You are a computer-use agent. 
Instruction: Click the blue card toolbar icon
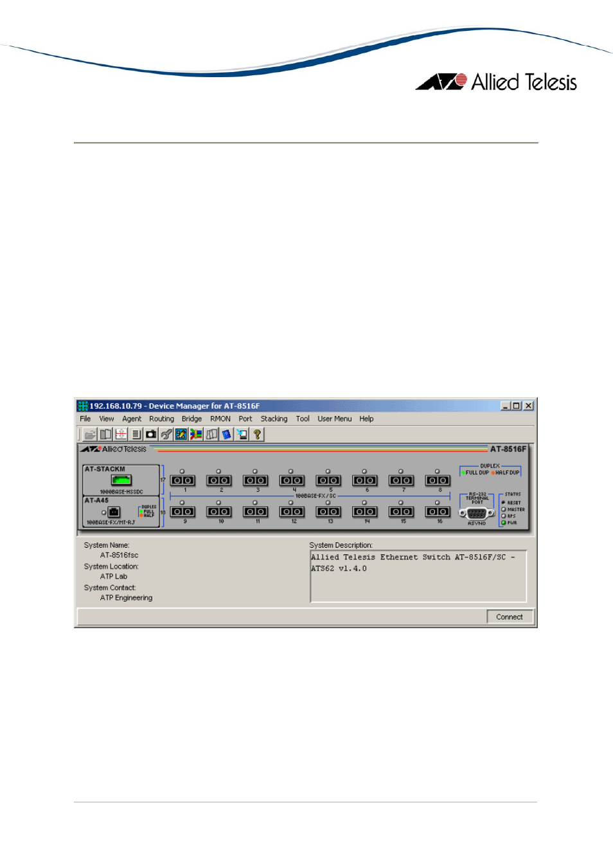[x=227, y=435]
